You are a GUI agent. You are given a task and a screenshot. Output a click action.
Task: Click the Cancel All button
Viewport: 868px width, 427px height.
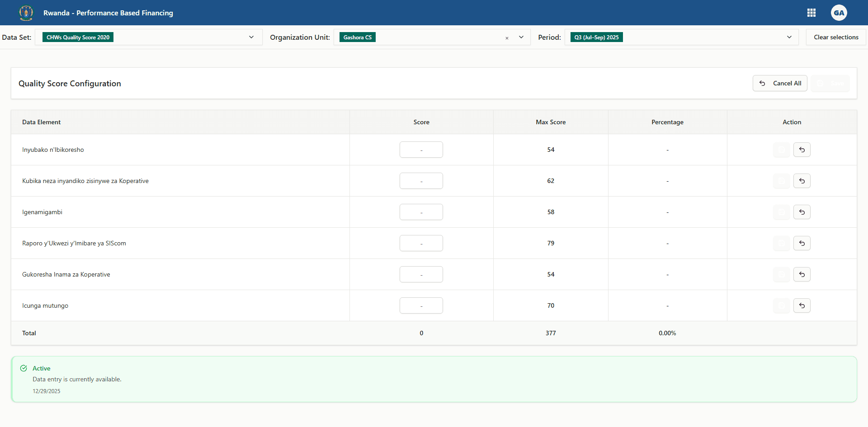coord(780,83)
